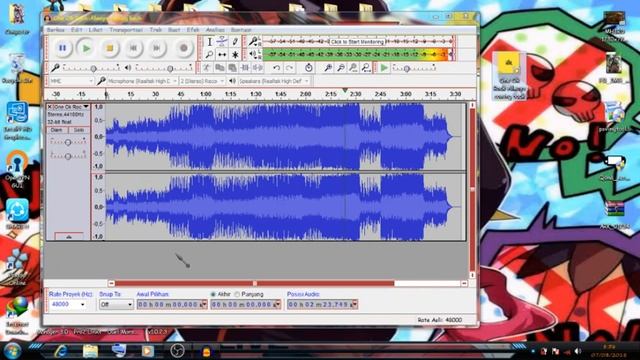Open the Berkas menu
640x360 pixels.
(56, 30)
